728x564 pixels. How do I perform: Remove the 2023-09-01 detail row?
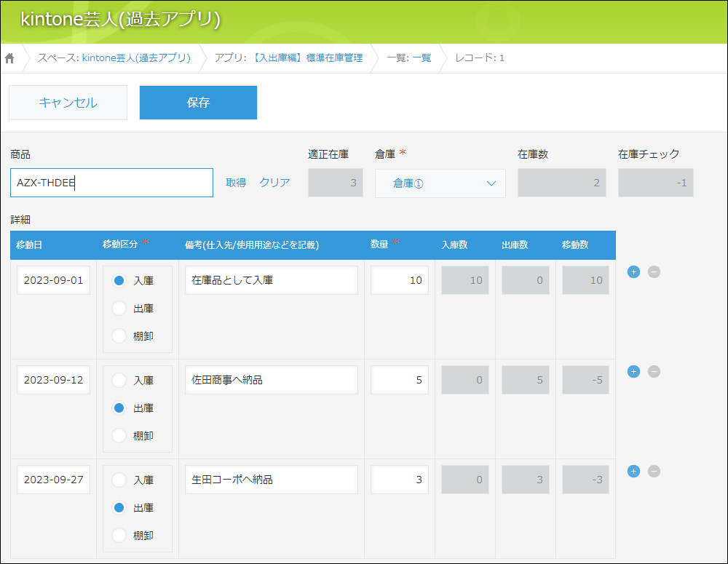tap(654, 271)
